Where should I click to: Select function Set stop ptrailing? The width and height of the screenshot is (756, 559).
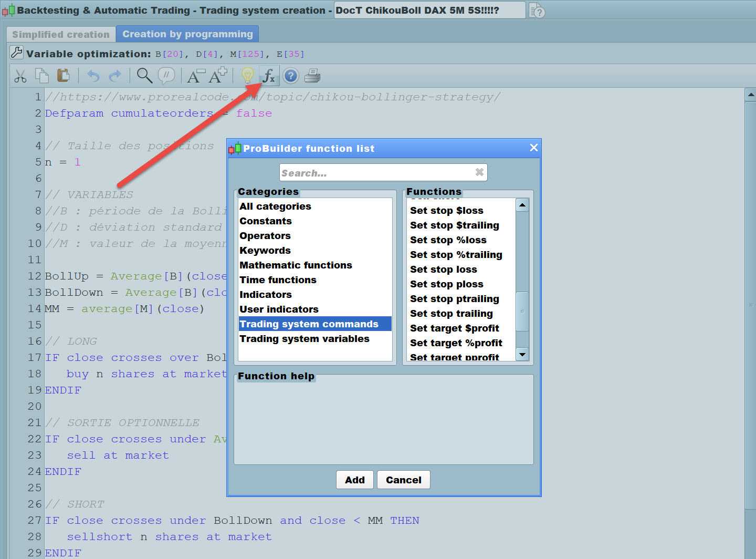click(461, 299)
